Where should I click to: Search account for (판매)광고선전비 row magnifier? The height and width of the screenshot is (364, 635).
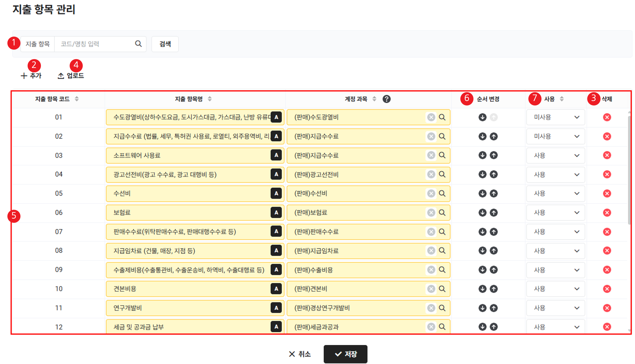[x=442, y=174]
